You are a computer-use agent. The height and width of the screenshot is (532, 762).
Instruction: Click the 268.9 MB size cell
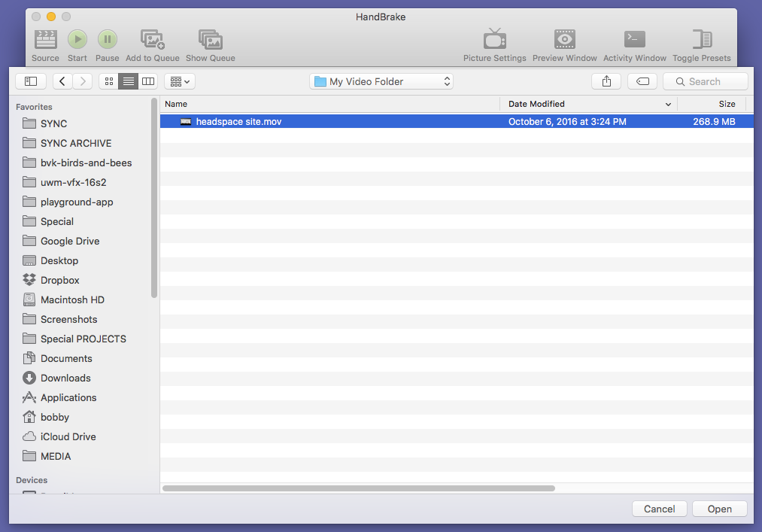coord(714,122)
